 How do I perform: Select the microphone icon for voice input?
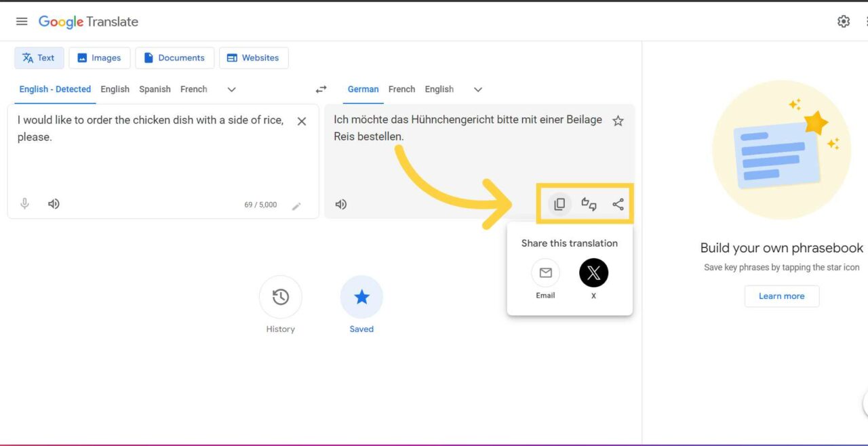pos(24,203)
